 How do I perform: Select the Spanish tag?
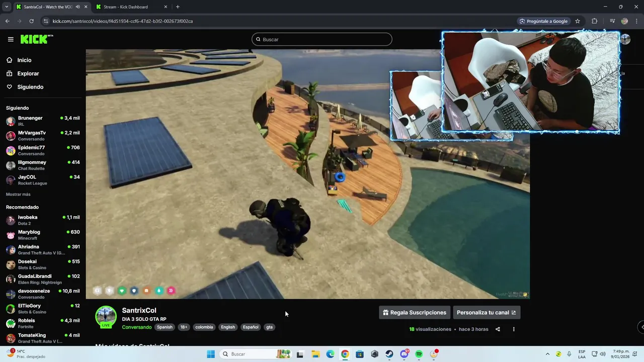165,327
